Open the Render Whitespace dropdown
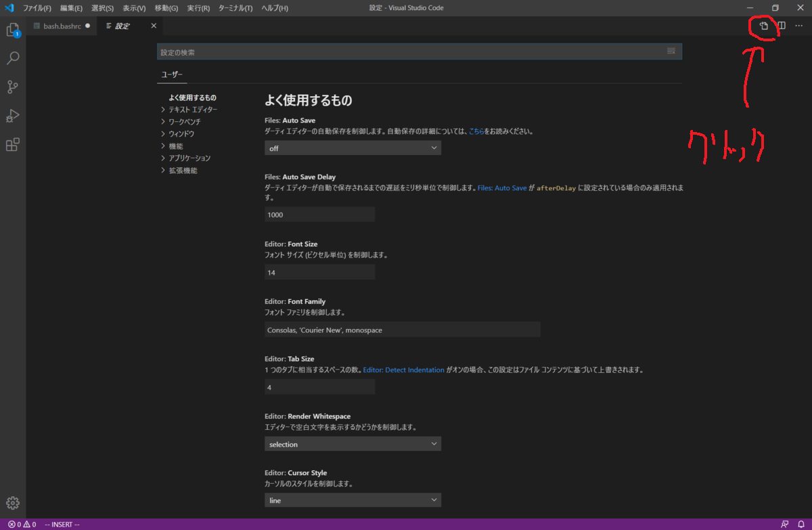Viewport: 812px width, 530px height. coord(353,444)
